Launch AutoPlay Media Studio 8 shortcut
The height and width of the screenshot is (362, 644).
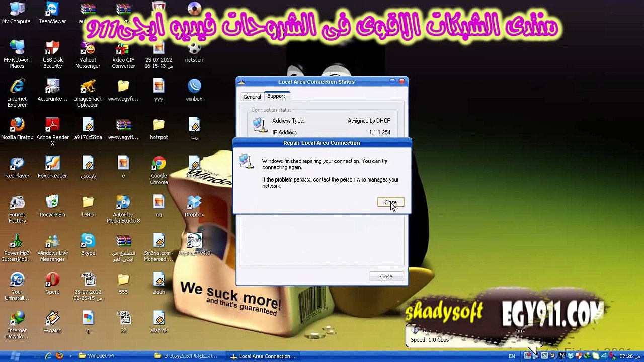(123, 210)
